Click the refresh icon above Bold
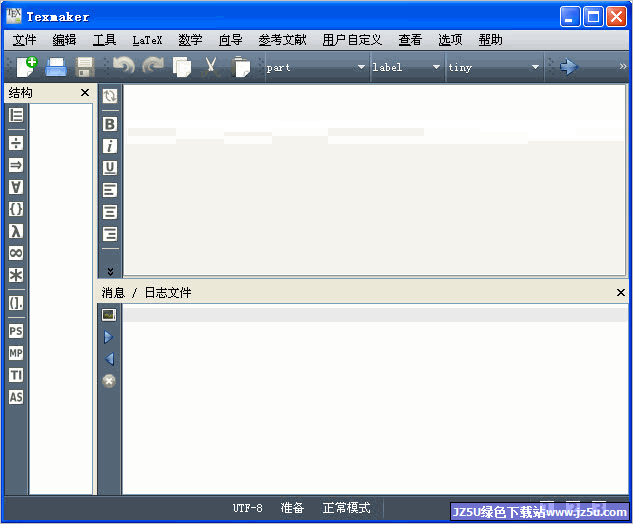Image resolution: width=633 pixels, height=524 pixels. (x=110, y=96)
